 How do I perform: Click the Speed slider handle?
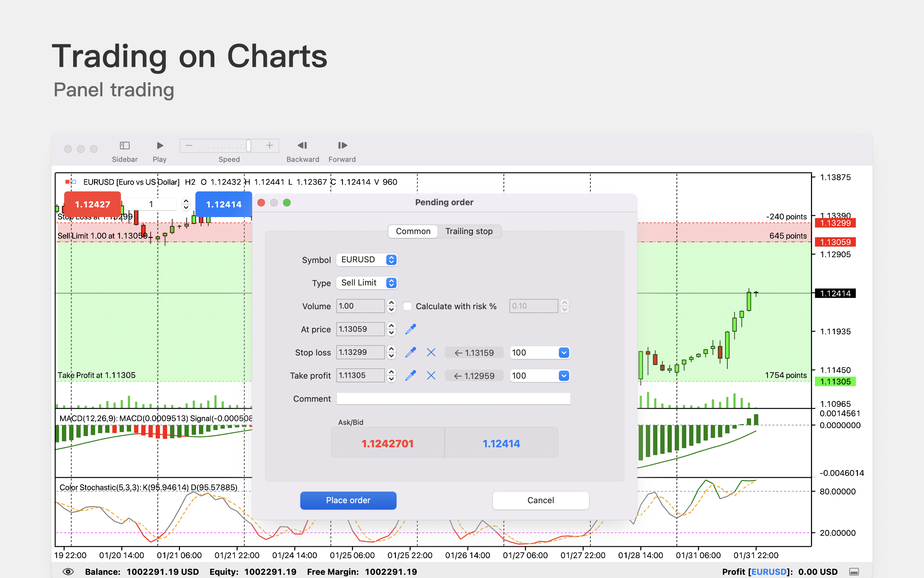click(249, 146)
